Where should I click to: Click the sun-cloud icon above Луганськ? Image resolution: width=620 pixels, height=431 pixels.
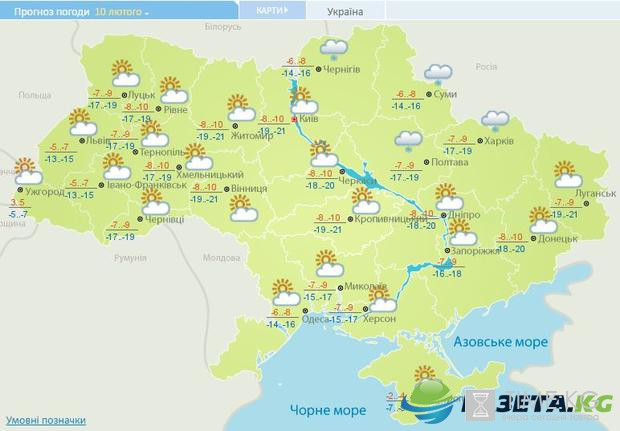(568, 174)
